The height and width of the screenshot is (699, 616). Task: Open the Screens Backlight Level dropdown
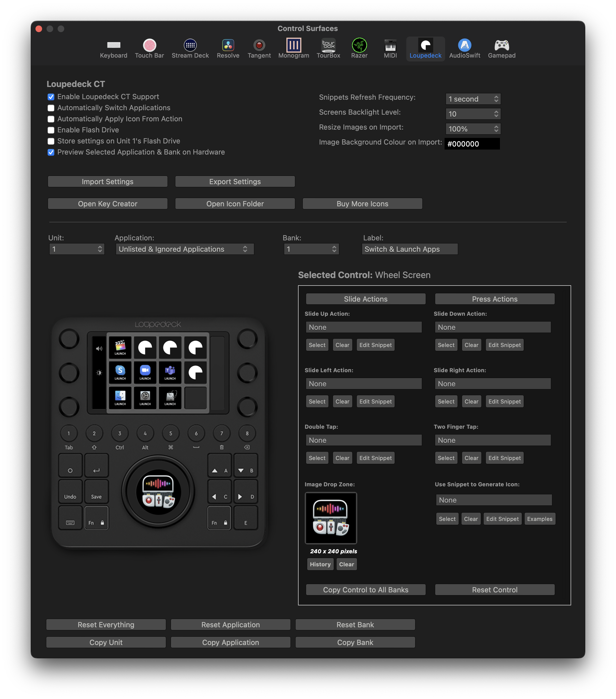pyautogui.click(x=473, y=114)
